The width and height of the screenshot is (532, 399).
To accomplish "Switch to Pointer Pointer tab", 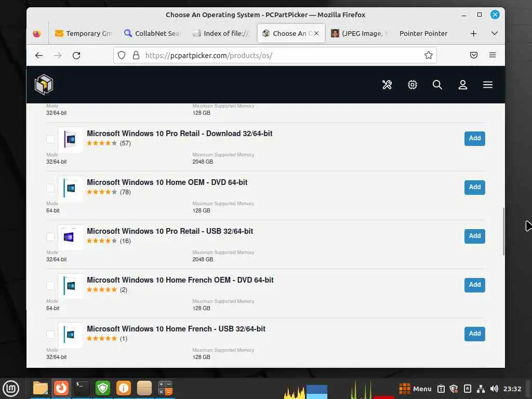I will (x=423, y=33).
